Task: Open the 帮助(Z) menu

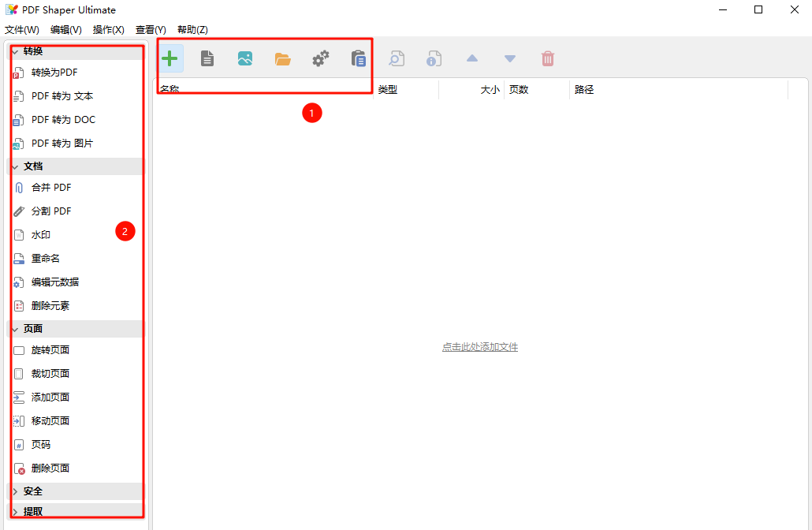Action: tap(192, 29)
